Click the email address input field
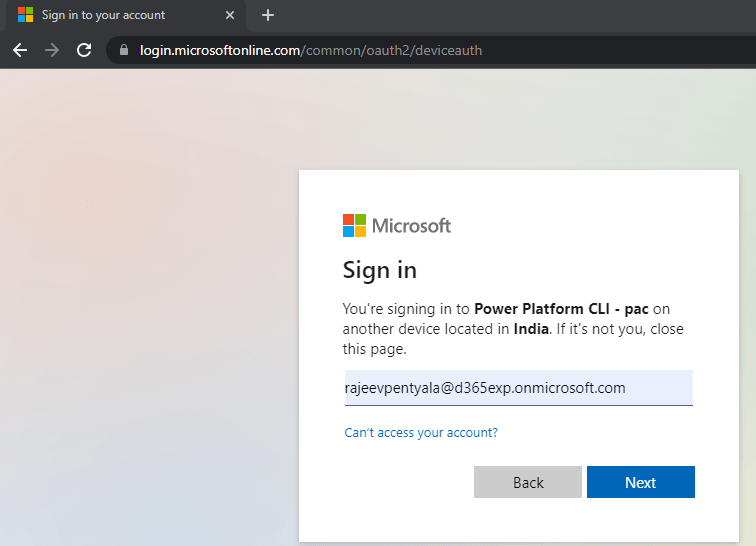 (517, 388)
